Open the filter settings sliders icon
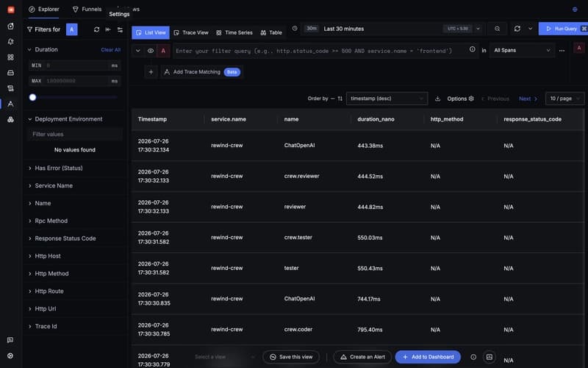The height and width of the screenshot is (368, 588). click(x=120, y=29)
